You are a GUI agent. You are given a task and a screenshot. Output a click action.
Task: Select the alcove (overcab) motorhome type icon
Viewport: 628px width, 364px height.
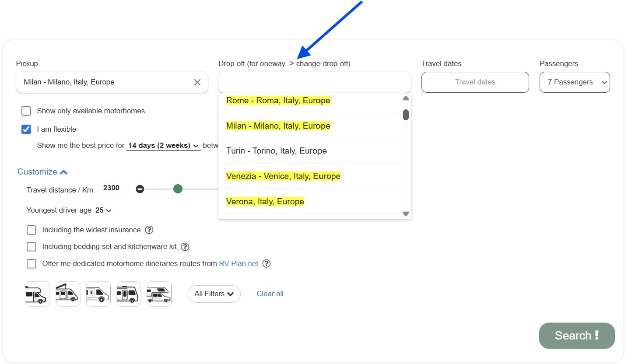point(38,294)
